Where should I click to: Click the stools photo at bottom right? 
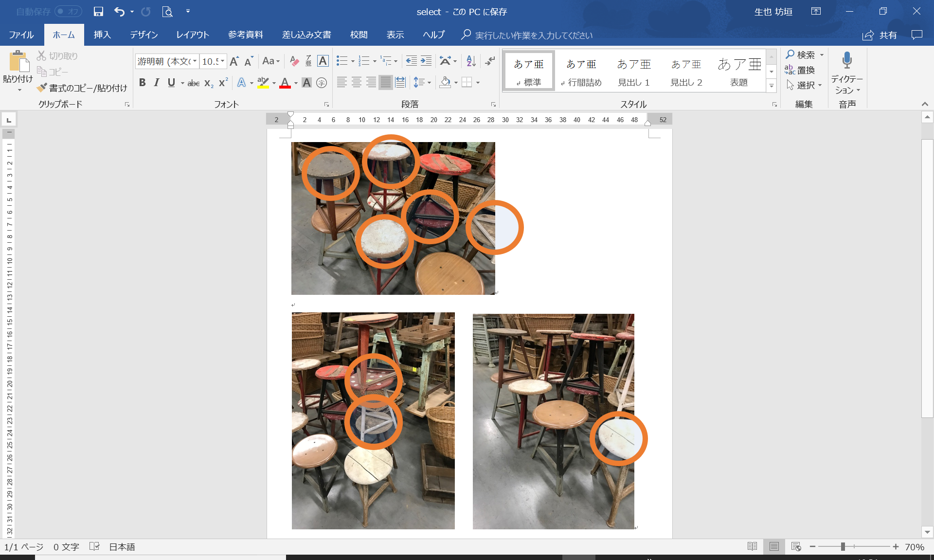click(x=553, y=421)
